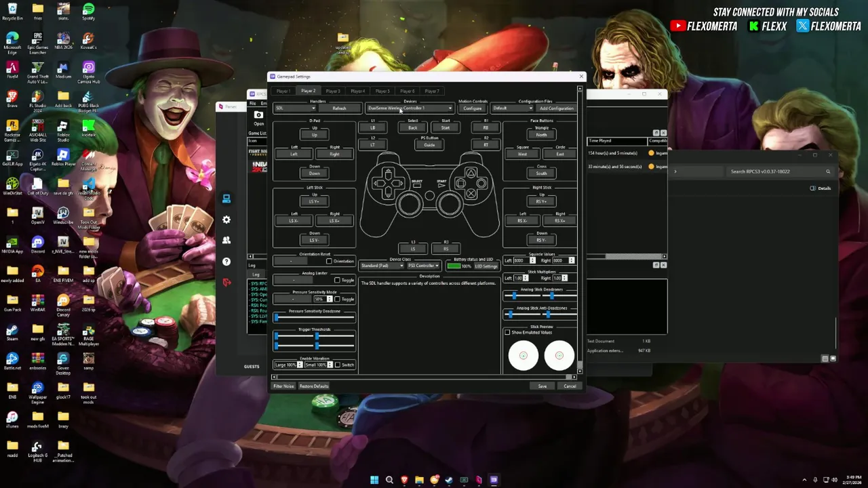Click Pressure Sensitivity Deadzone slider

click(315, 317)
